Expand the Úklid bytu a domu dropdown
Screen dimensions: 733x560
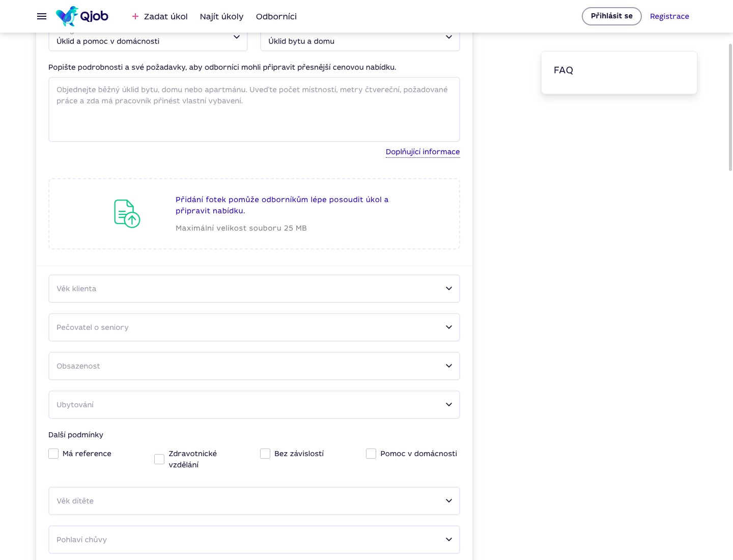coord(360,41)
